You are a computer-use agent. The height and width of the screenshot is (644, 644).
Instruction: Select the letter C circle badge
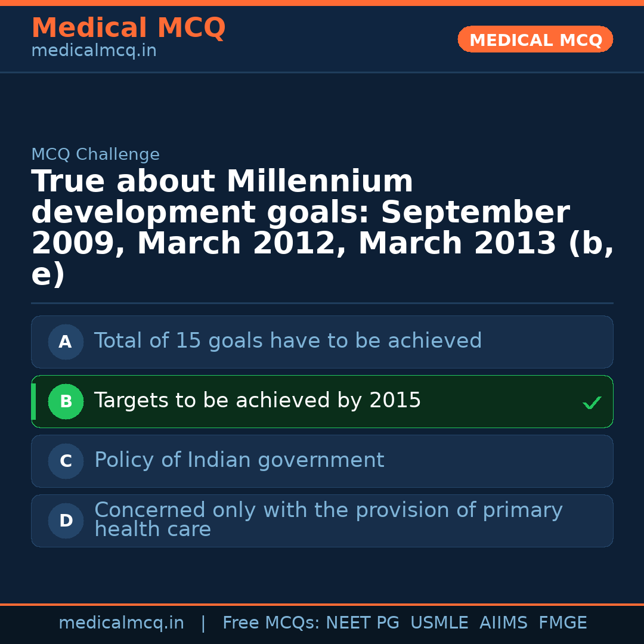pyautogui.click(x=66, y=462)
